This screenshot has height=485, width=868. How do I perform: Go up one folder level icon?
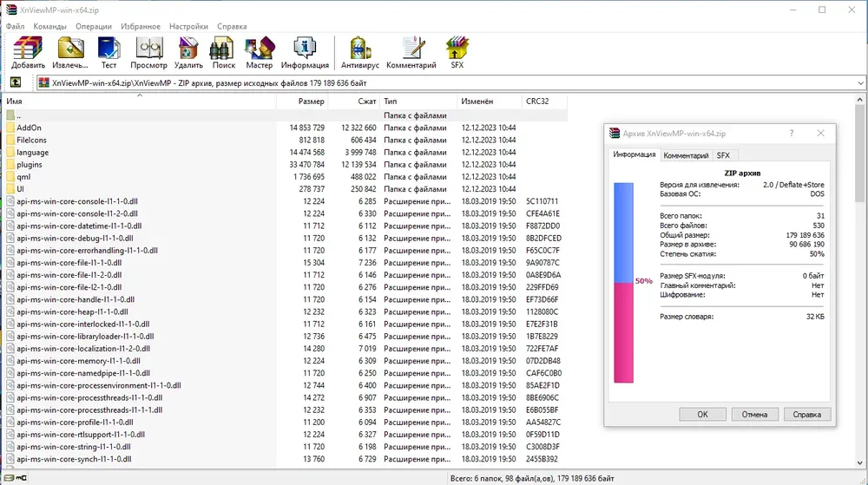pyautogui.click(x=16, y=82)
